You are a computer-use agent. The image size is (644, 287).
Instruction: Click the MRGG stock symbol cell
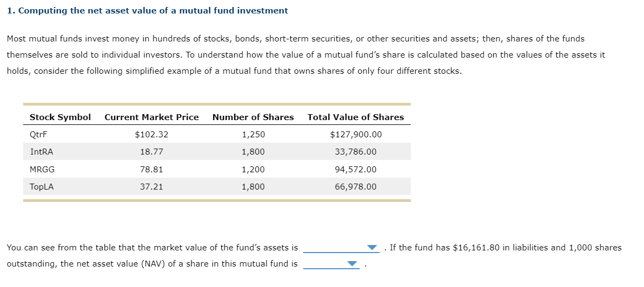point(42,170)
